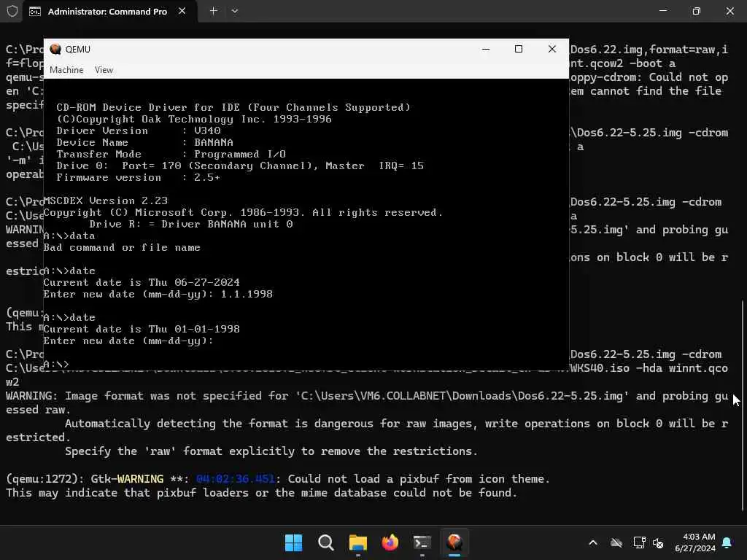Screen dimensions: 747x560
Task: Click the OneDrive cloud tray icon
Action: (x=616, y=542)
